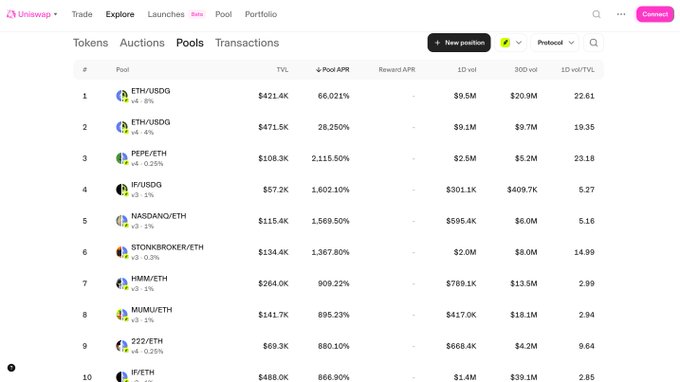Click the $301.1K 1D volume value

point(461,189)
